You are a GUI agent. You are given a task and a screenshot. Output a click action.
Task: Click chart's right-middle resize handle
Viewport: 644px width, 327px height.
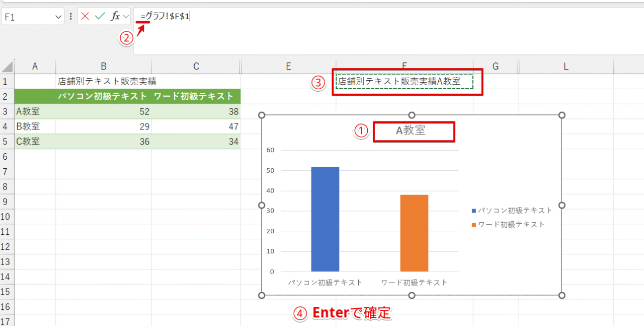click(x=562, y=205)
